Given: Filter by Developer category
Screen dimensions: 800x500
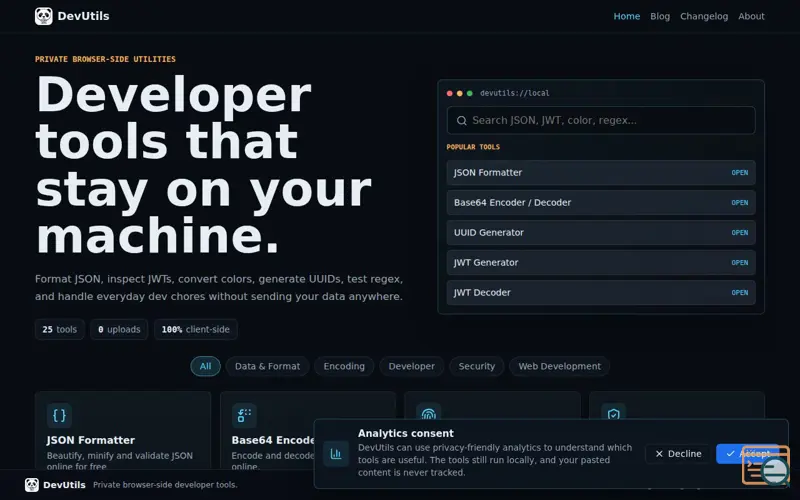Looking at the screenshot, I should tap(411, 366).
